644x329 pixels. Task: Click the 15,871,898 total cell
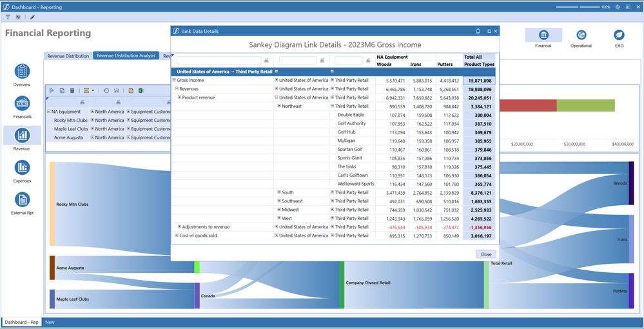point(480,81)
